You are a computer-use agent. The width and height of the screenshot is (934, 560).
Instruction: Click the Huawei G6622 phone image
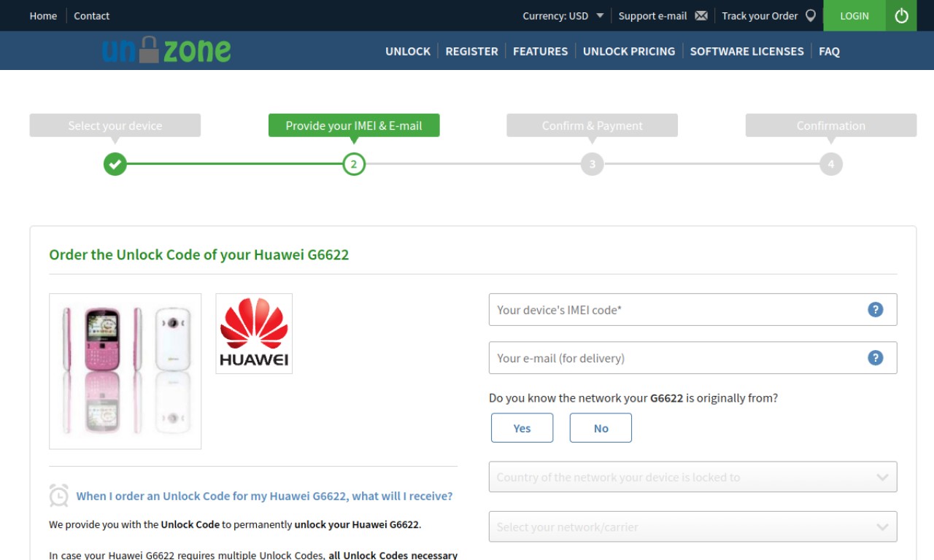click(125, 371)
